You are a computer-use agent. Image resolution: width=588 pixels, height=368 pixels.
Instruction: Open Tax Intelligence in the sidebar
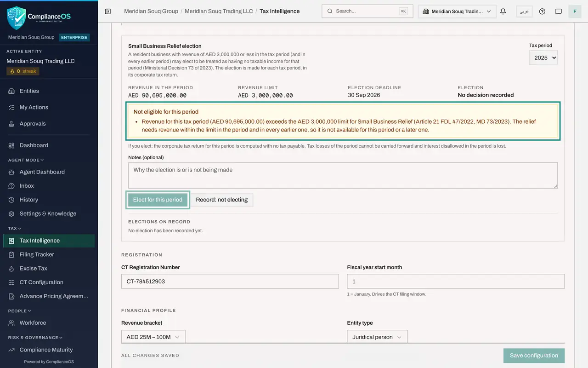point(49,241)
